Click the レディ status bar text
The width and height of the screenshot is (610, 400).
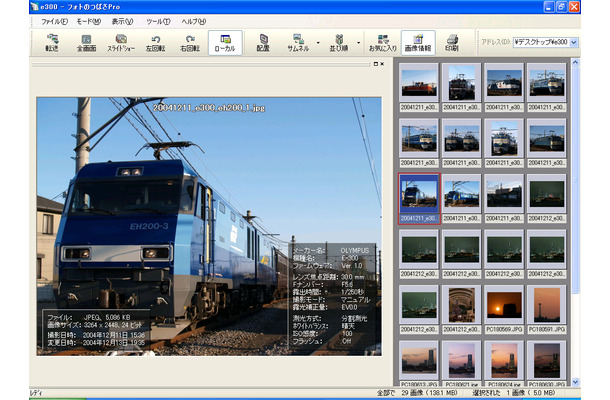tap(36, 393)
